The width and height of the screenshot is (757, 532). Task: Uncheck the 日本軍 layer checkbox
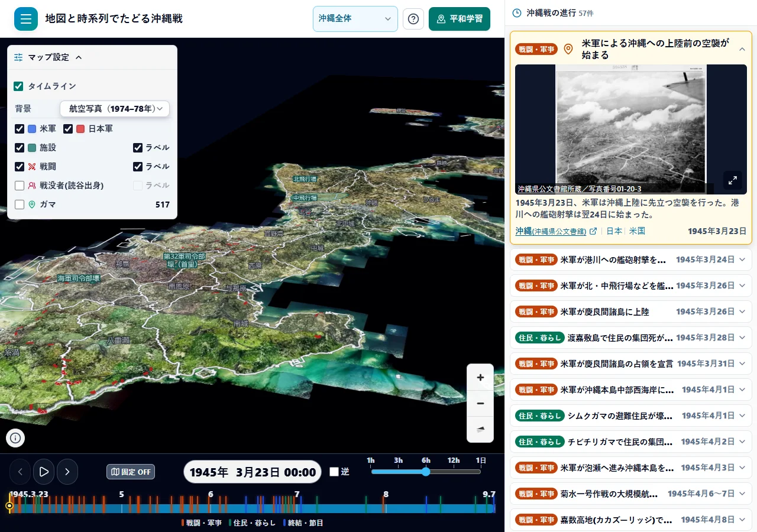(x=68, y=129)
